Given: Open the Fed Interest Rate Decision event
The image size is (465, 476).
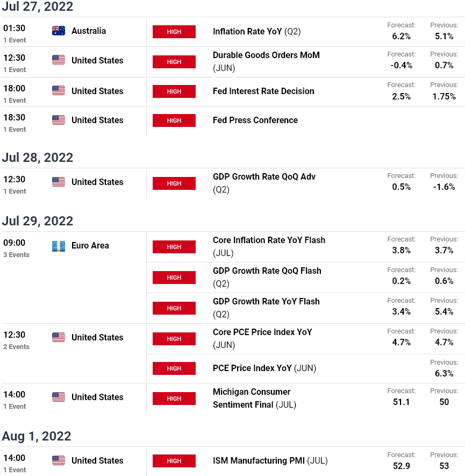Looking at the screenshot, I should coord(263,91).
